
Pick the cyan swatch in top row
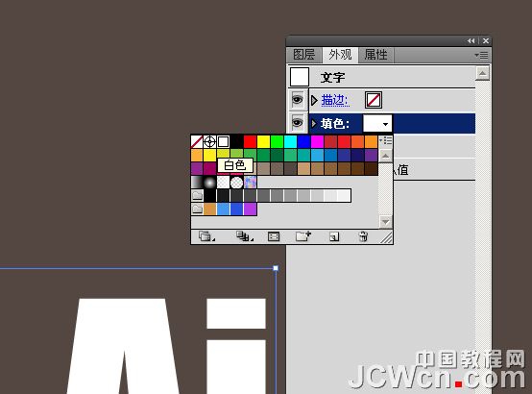290,141
